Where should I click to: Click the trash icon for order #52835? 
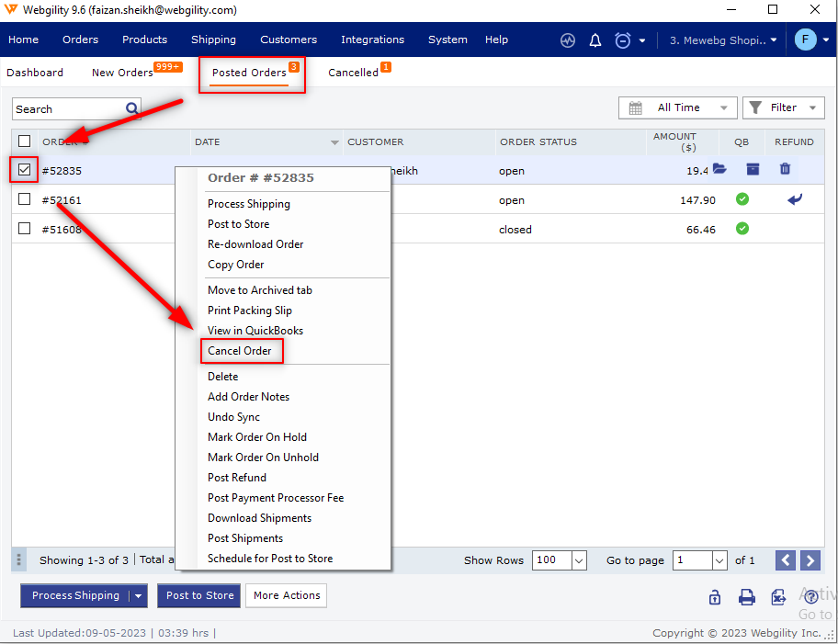pyautogui.click(x=785, y=169)
